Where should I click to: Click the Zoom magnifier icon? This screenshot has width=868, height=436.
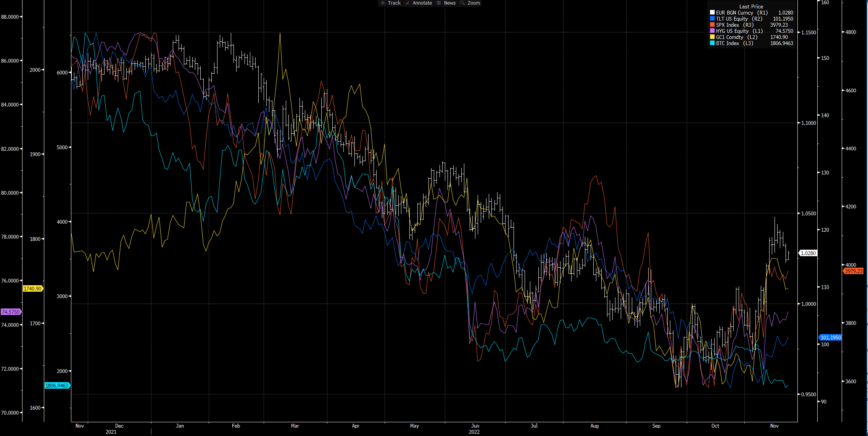pos(462,3)
